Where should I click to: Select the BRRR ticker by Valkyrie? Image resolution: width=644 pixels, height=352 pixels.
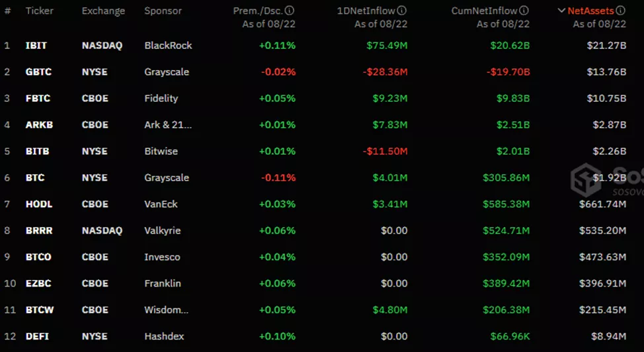pos(38,231)
